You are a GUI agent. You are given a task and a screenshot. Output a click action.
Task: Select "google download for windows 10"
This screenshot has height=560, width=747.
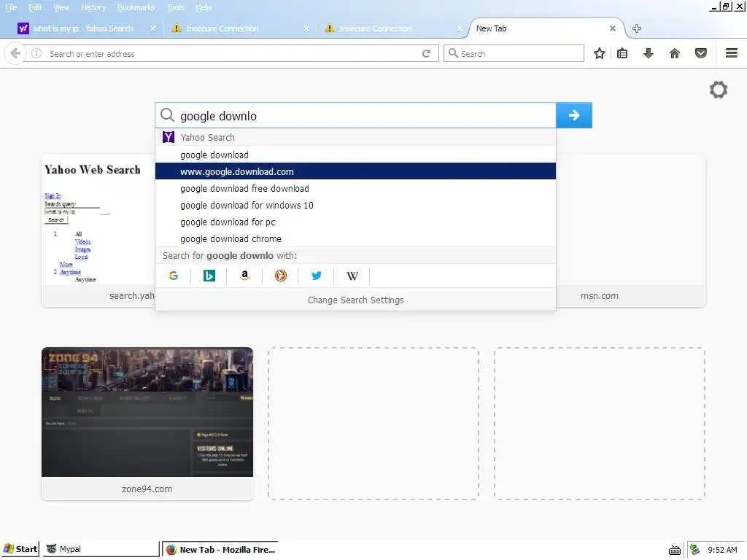click(355, 205)
